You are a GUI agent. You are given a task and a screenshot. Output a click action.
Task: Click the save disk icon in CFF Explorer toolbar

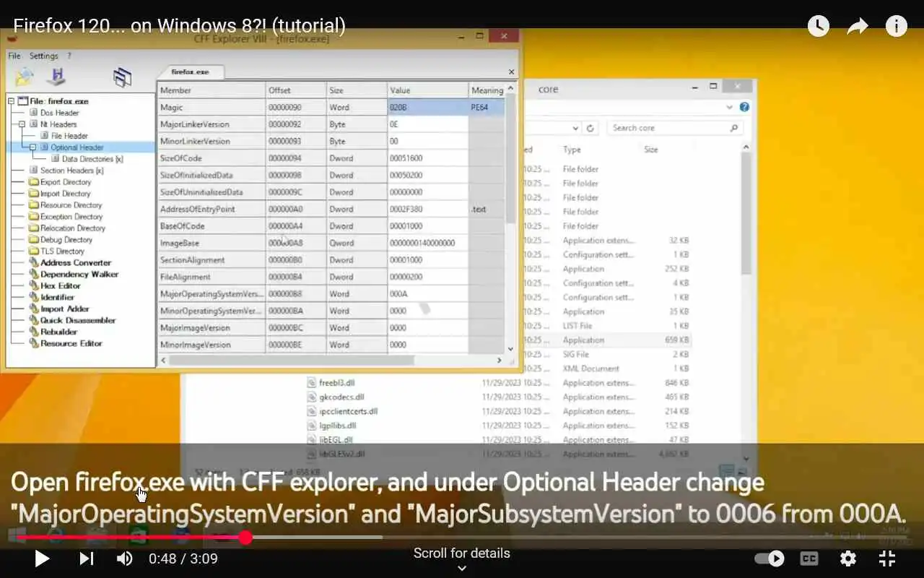coord(56,77)
